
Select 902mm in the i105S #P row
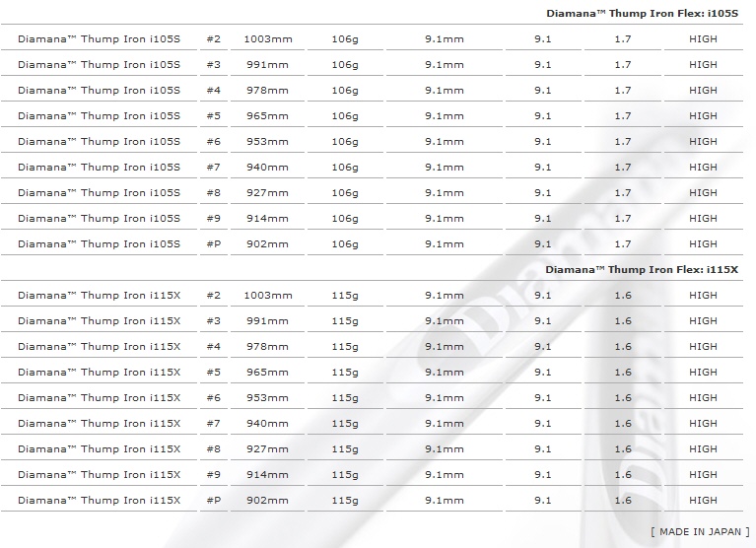tap(267, 243)
